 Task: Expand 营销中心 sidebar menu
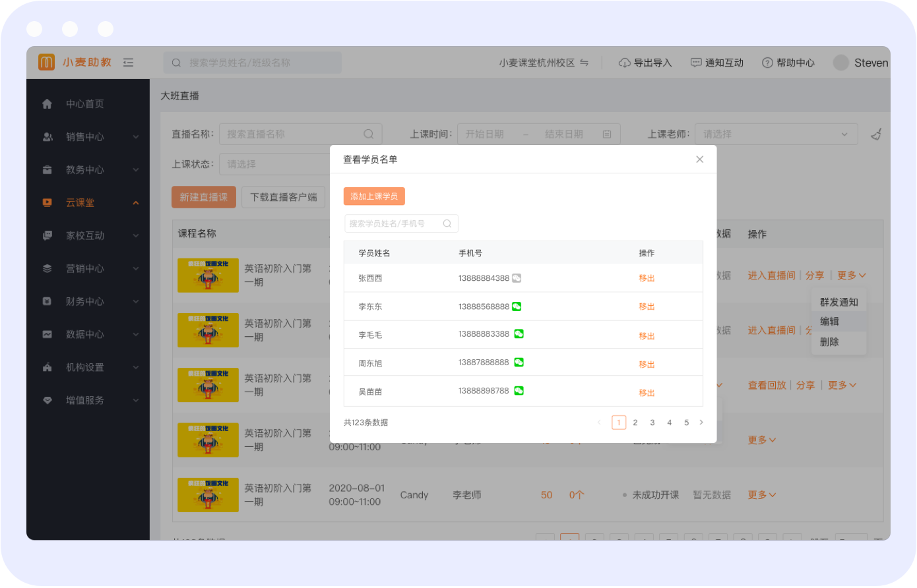click(x=136, y=268)
